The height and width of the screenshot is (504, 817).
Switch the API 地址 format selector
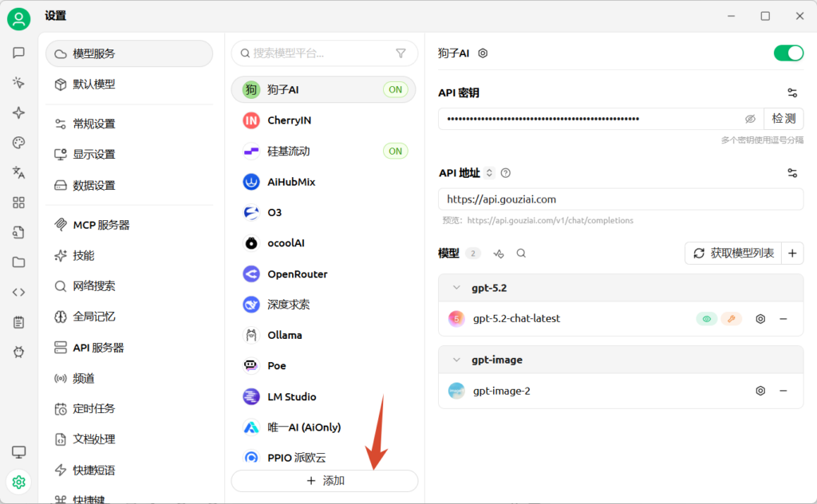(489, 173)
